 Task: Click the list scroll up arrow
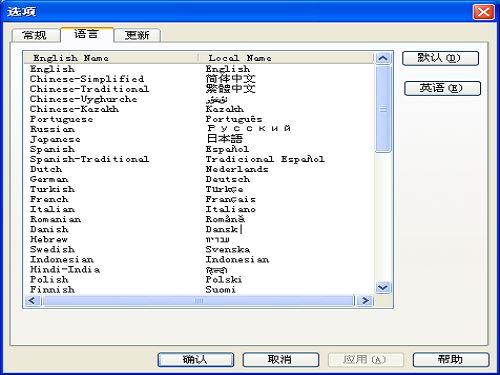[383, 58]
